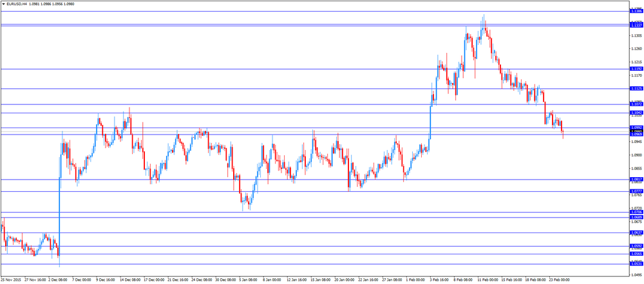Click the 1.0900 price scale value
The height and width of the screenshot is (284, 644).
pos(637,155)
